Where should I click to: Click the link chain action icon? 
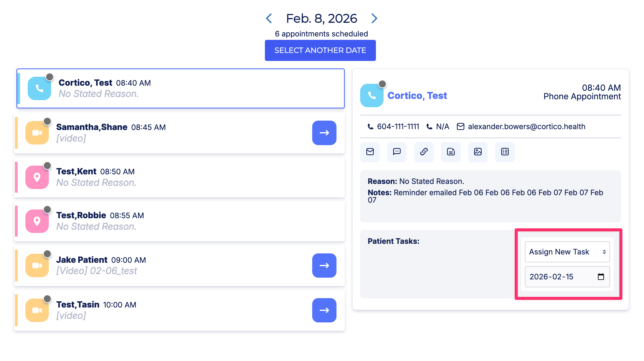[x=424, y=152]
